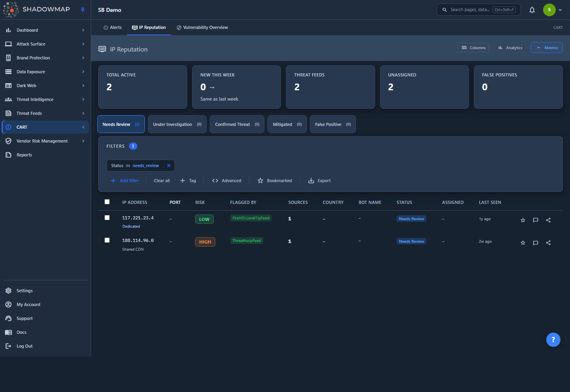Open the help question mark button

click(553, 340)
